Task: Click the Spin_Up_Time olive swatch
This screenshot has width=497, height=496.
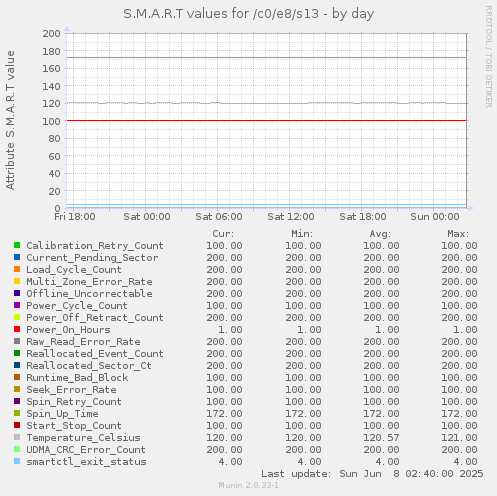Action: 17,413
